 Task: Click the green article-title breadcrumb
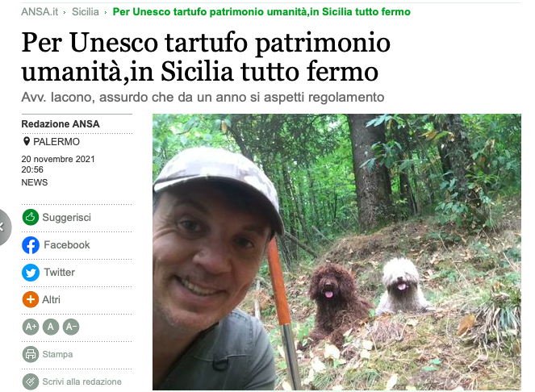coord(261,11)
